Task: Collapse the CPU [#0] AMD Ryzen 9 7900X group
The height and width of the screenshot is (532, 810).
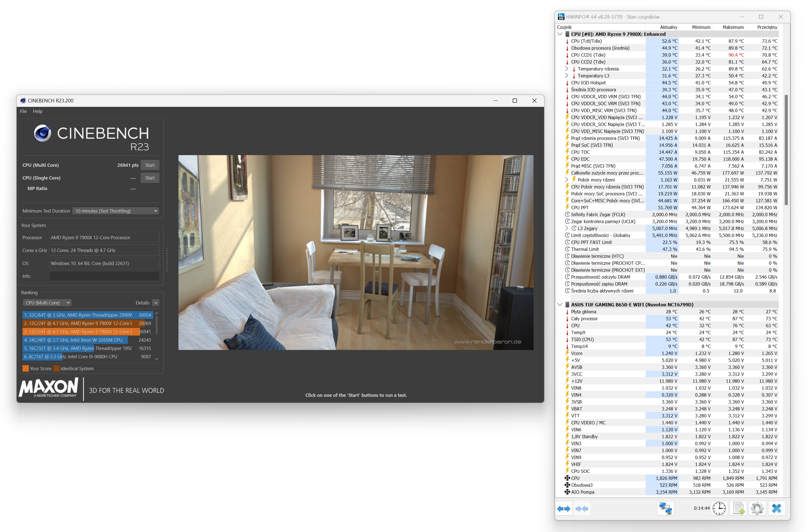Action: coord(560,34)
